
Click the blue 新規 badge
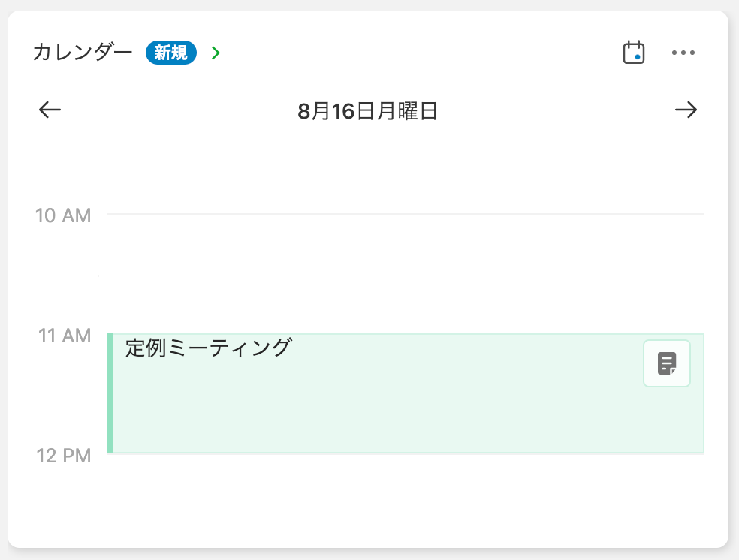[x=171, y=53]
